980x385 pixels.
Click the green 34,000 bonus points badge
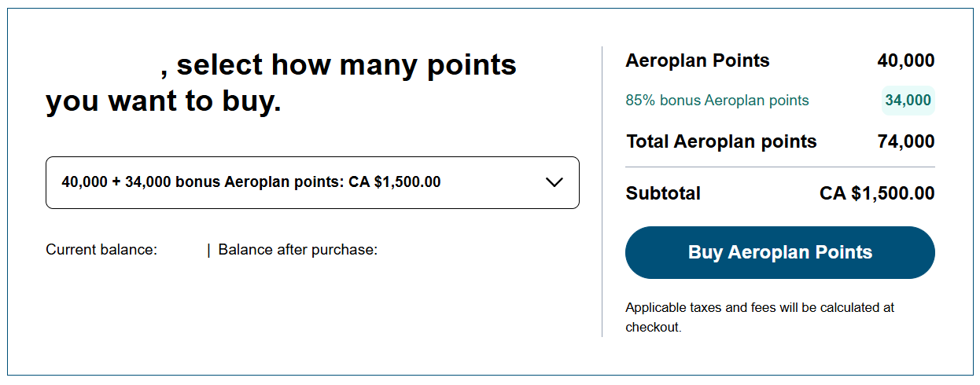tap(908, 101)
